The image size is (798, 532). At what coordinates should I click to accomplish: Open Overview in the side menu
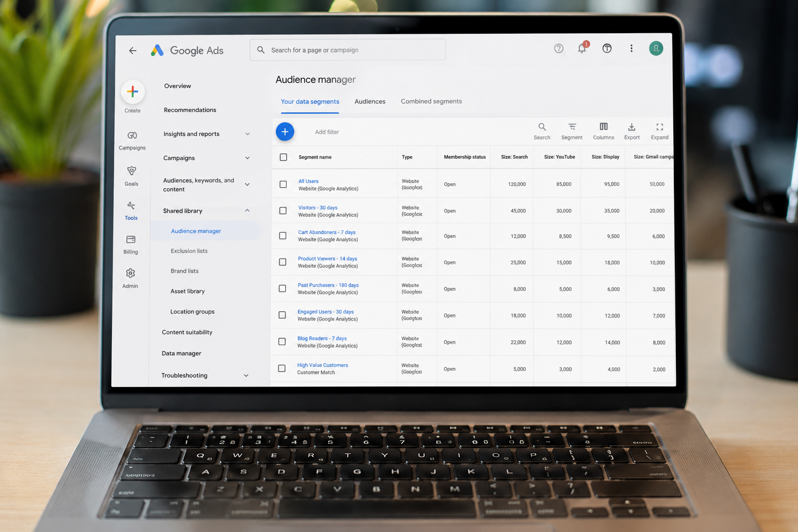coord(178,86)
